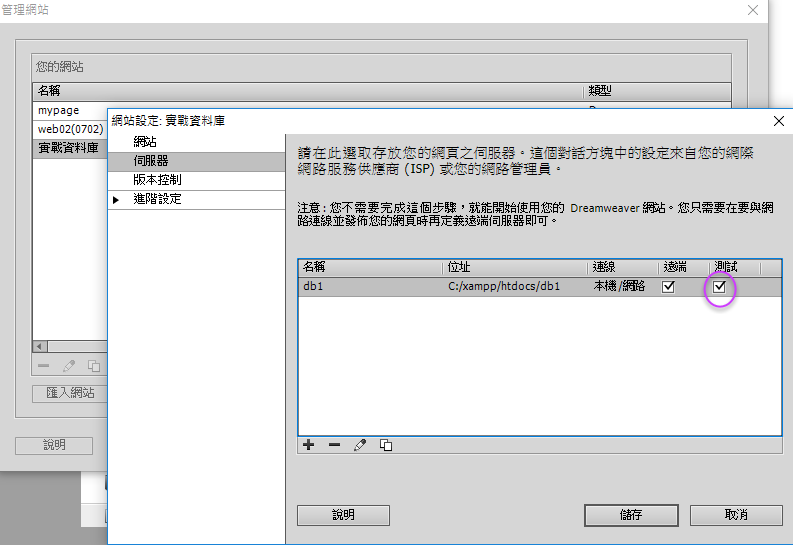Select the 伺服器 category
The width and height of the screenshot is (793, 545).
151,161
